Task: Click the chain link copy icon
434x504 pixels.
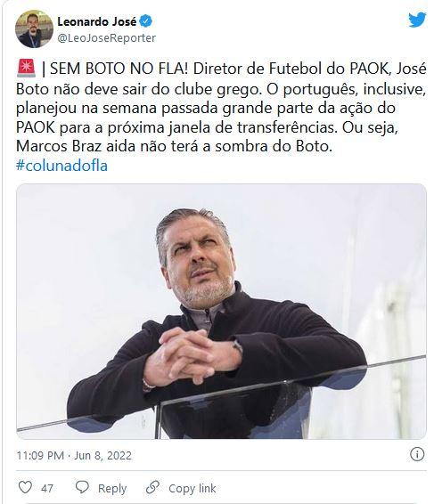Action: 152,488
